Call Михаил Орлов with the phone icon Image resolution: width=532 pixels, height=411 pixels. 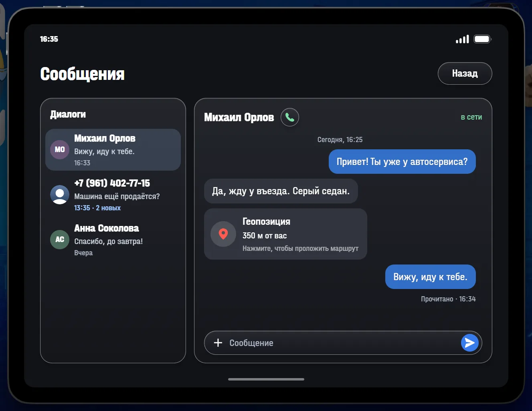[x=290, y=117]
